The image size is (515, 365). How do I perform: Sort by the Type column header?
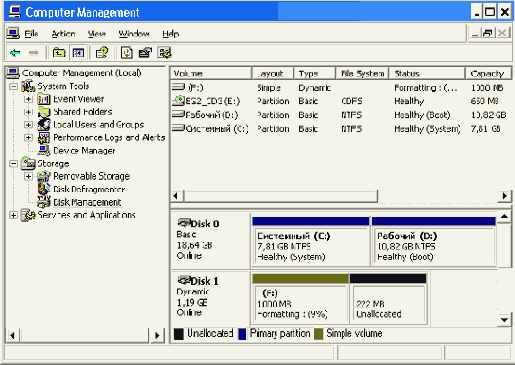click(314, 73)
